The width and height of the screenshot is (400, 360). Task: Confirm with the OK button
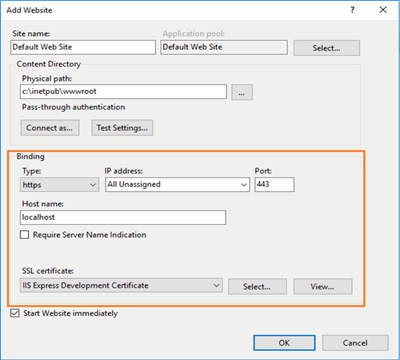pyautogui.click(x=284, y=343)
